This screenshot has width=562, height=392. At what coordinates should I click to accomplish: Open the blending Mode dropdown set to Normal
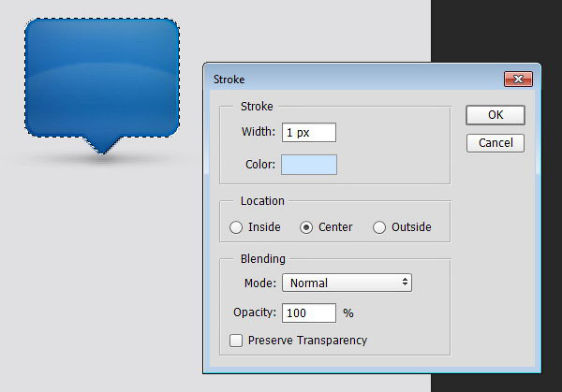click(347, 283)
